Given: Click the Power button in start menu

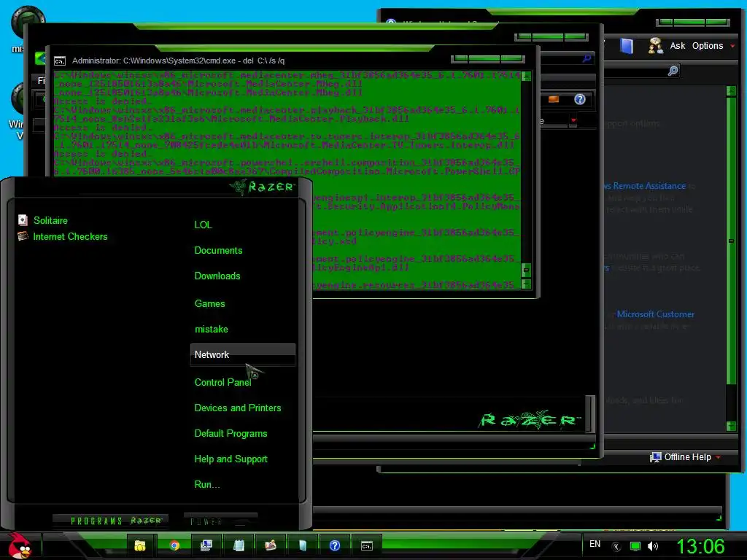Looking at the screenshot, I should (x=220, y=521).
